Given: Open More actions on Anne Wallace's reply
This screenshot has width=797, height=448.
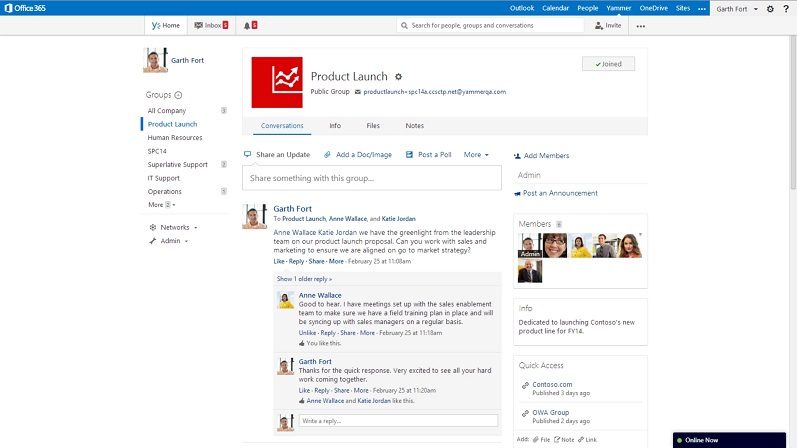Looking at the screenshot, I should coord(367,333).
